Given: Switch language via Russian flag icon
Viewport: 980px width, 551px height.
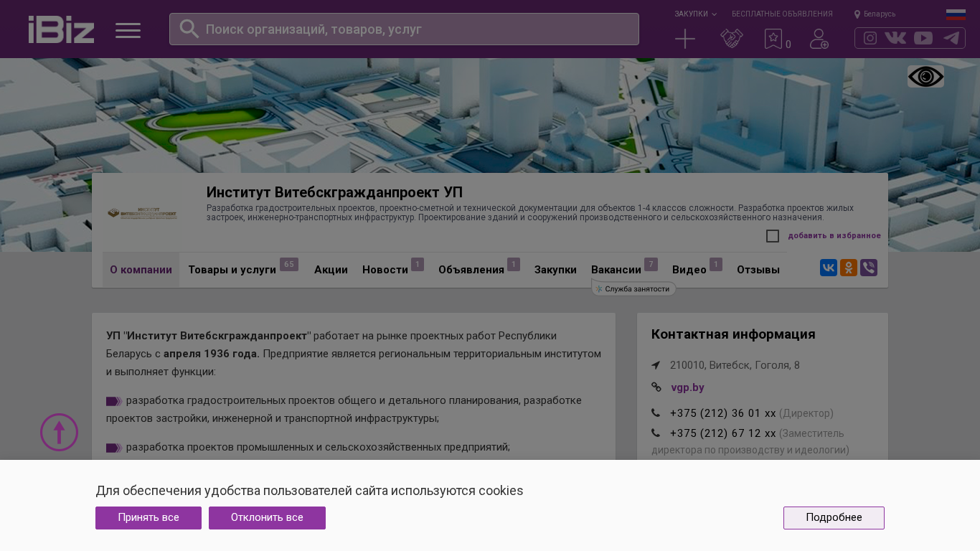Looking at the screenshot, I should point(956,14).
